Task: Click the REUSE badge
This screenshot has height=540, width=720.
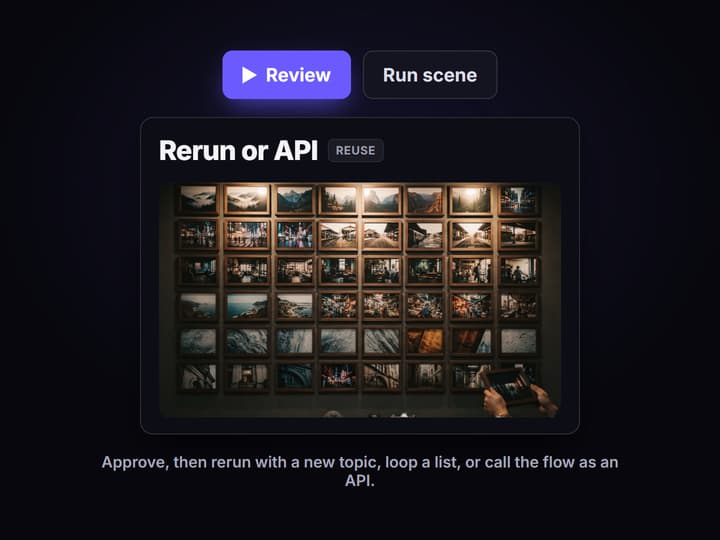Action: [x=355, y=151]
